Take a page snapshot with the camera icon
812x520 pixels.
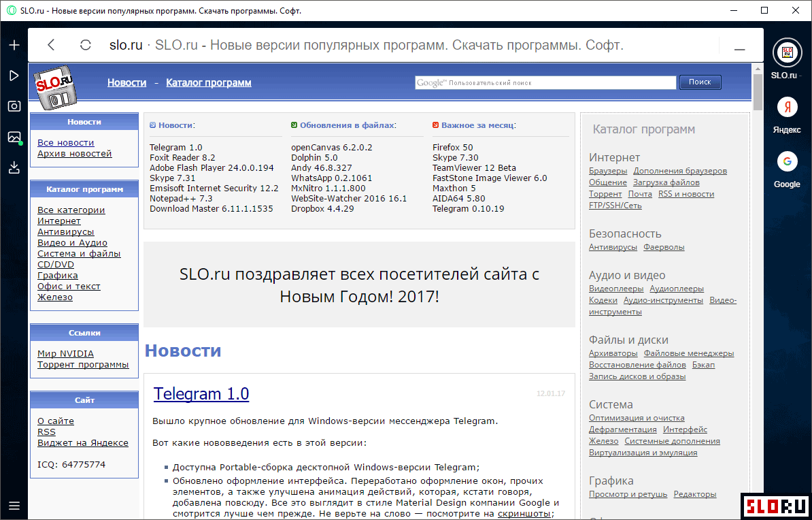click(14, 106)
